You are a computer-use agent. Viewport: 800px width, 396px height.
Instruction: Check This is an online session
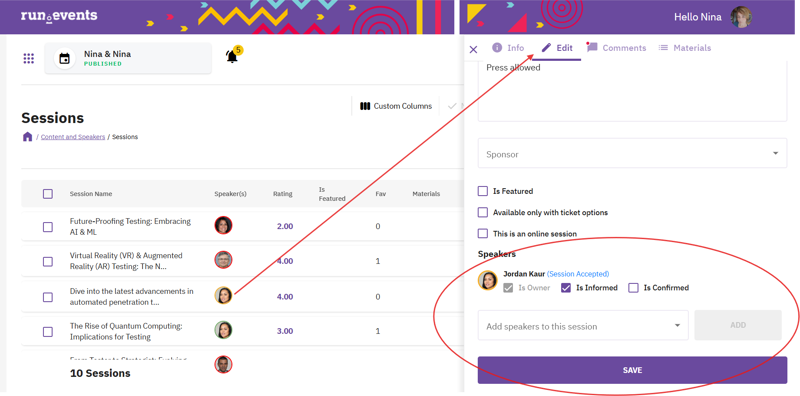click(x=483, y=234)
